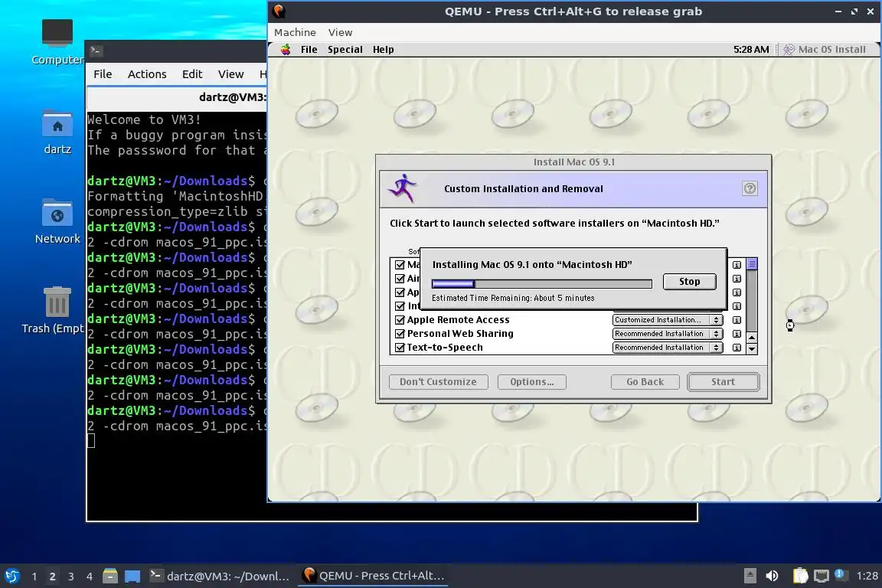The width and height of the screenshot is (882, 588).
Task: Click info icon in the third software row
Action: [737, 292]
